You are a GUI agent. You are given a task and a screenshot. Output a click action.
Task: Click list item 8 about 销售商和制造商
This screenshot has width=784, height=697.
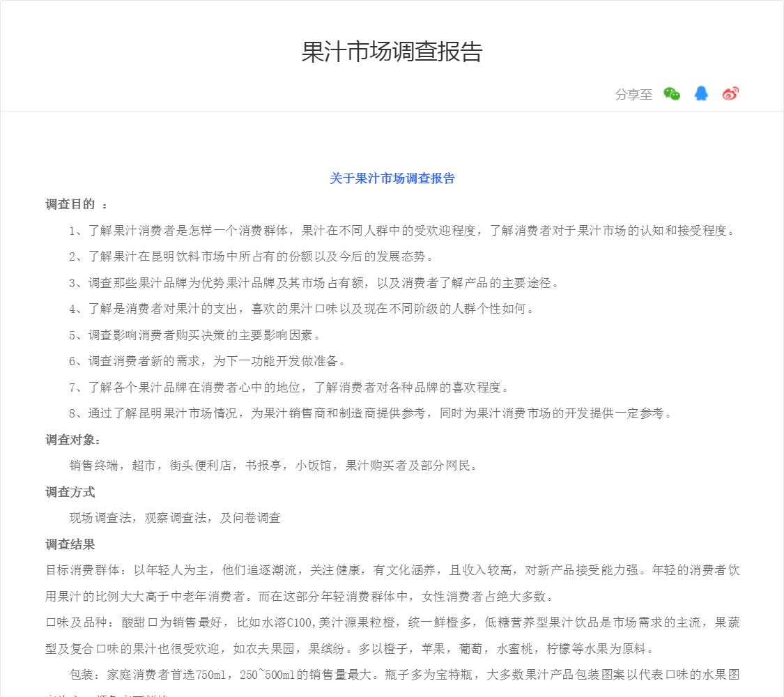pos(371,413)
